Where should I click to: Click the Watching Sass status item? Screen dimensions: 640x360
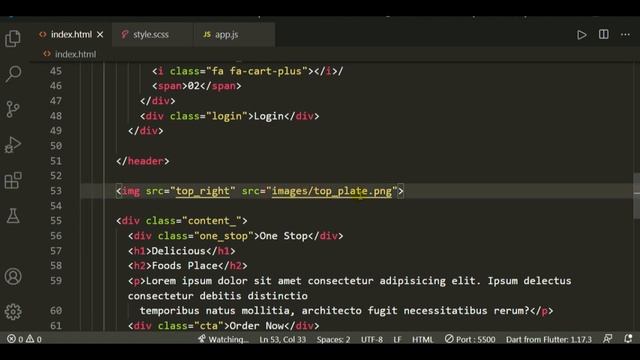pos(223,339)
